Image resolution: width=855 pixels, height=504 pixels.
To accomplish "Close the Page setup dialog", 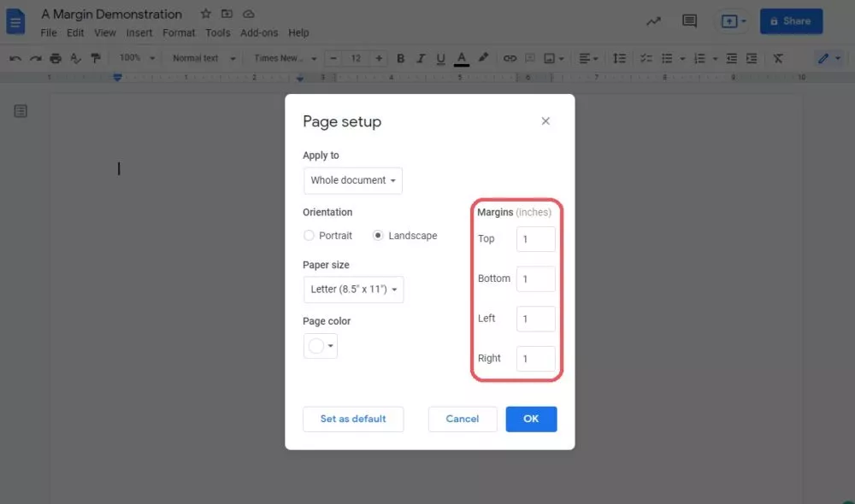I will (x=545, y=121).
